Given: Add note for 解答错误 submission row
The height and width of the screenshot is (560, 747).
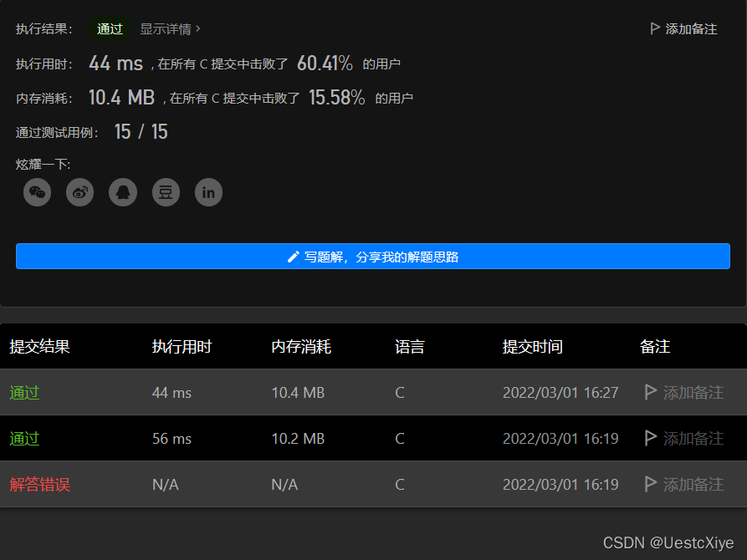Looking at the screenshot, I should [x=684, y=484].
